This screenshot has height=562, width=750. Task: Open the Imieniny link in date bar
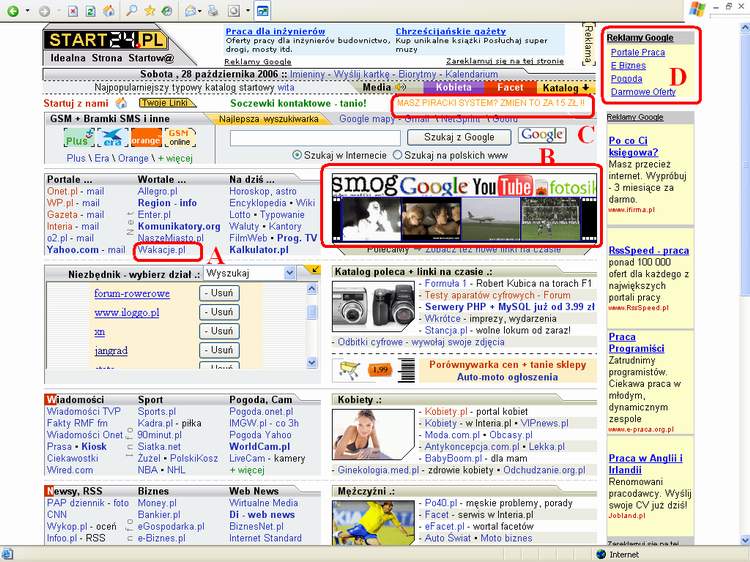click(x=307, y=74)
